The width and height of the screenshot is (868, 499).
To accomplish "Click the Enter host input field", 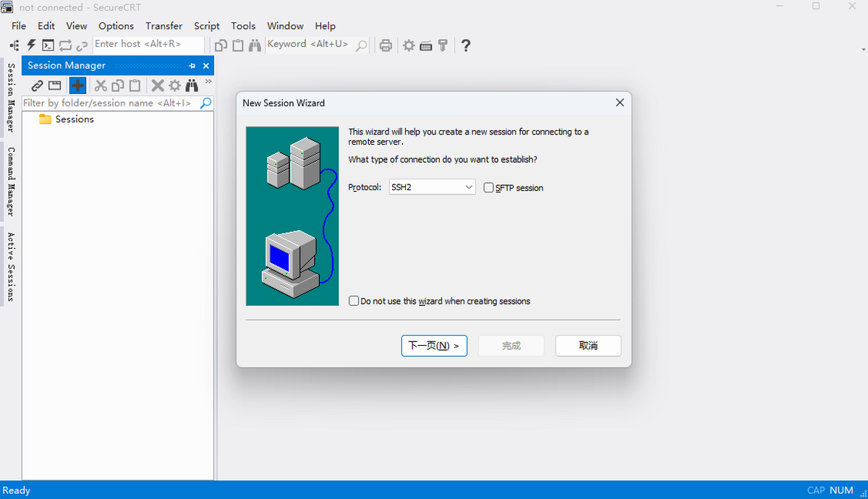I will click(x=149, y=44).
